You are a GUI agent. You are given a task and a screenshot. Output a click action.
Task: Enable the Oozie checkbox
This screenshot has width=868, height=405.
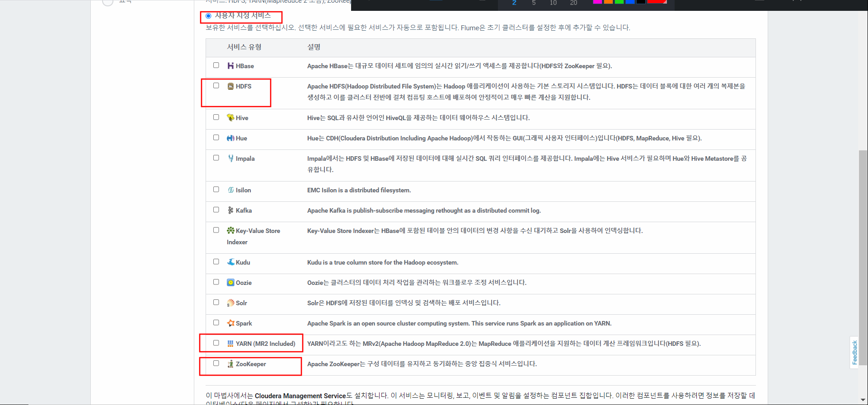[x=216, y=282]
